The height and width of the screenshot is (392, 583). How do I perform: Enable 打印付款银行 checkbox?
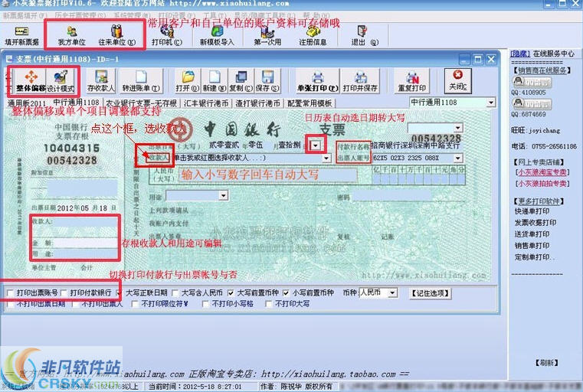click(64, 293)
